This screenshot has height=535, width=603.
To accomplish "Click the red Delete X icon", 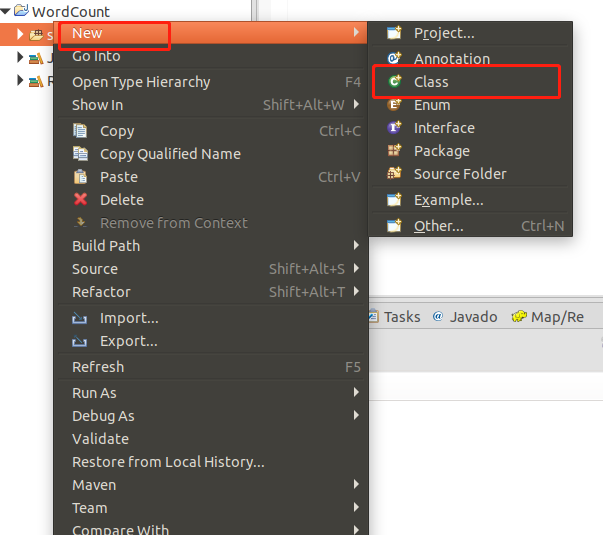I will click(x=80, y=199).
